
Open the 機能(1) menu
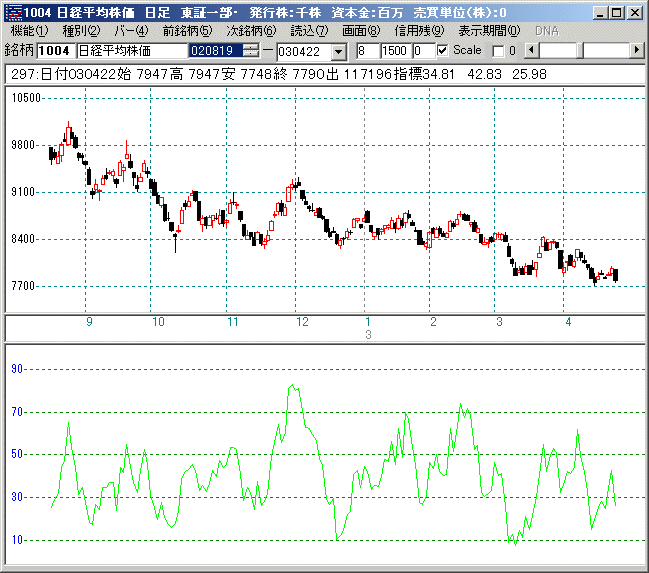[x=29, y=31]
